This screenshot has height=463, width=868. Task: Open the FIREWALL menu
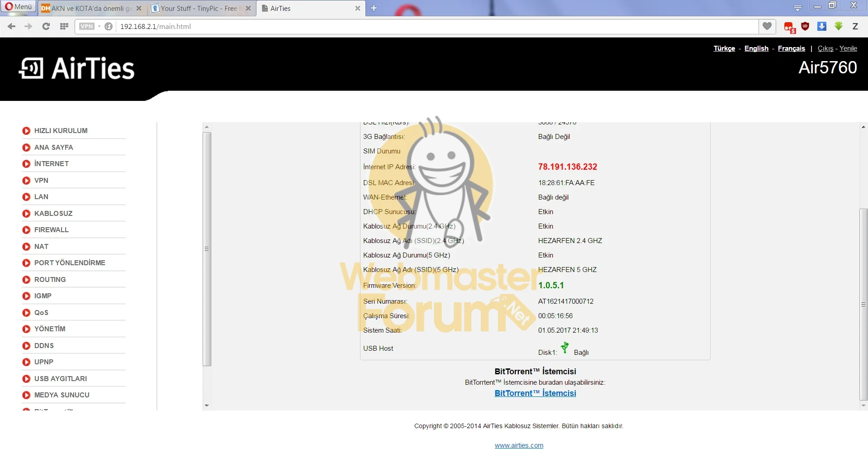[x=51, y=230]
